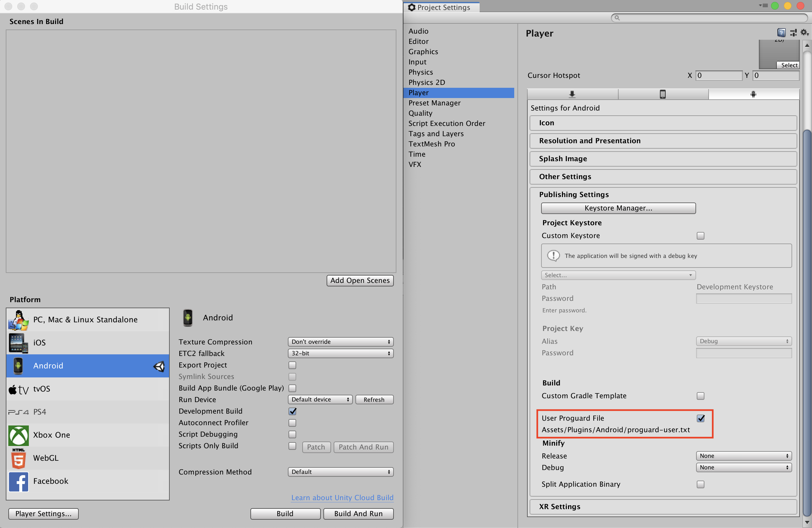Expand the Texture Compression dropdown
Image resolution: width=812 pixels, height=528 pixels.
340,342
